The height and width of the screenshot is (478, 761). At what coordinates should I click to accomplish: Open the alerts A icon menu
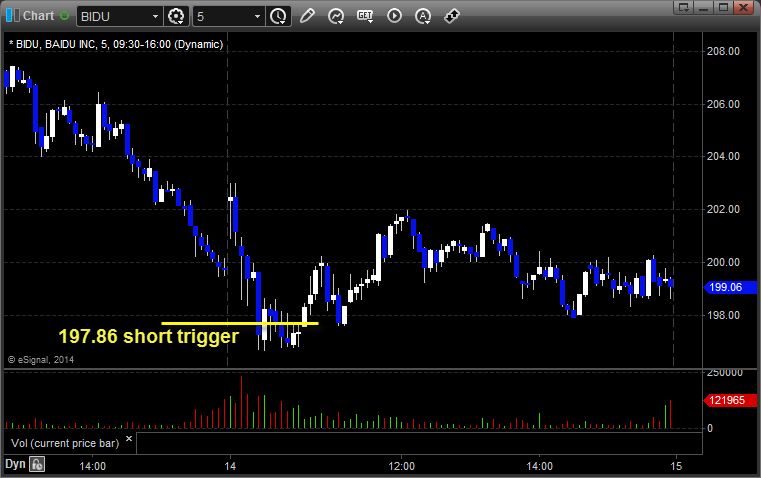pyautogui.click(x=423, y=16)
